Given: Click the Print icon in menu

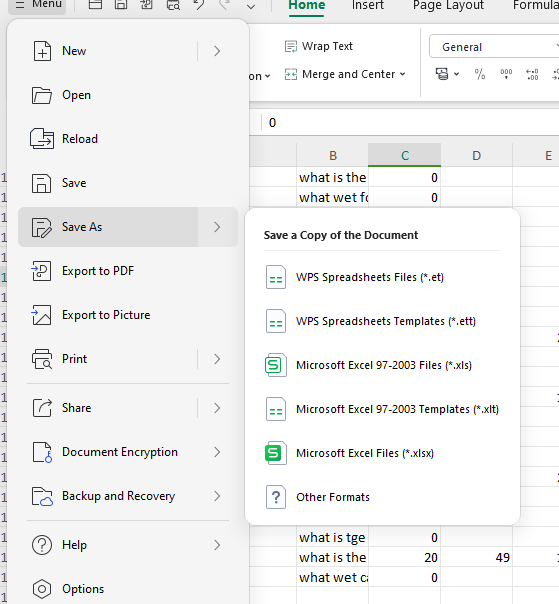Looking at the screenshot, I should click(x=42, y=359).
